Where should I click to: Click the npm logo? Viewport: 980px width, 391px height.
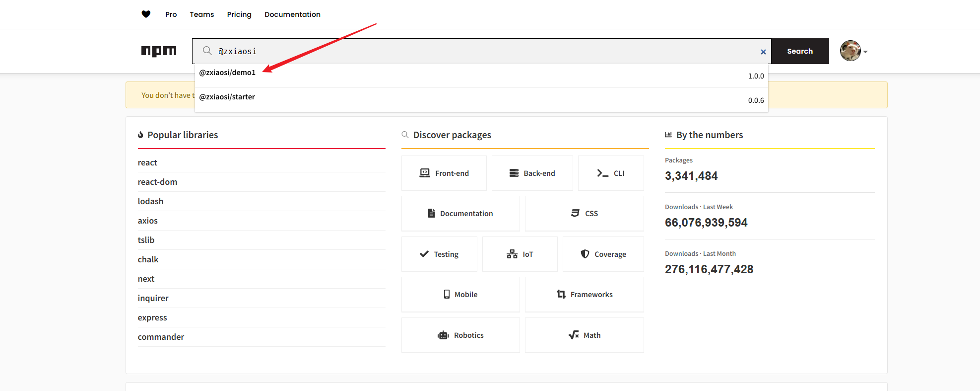(x=159, y=51)
